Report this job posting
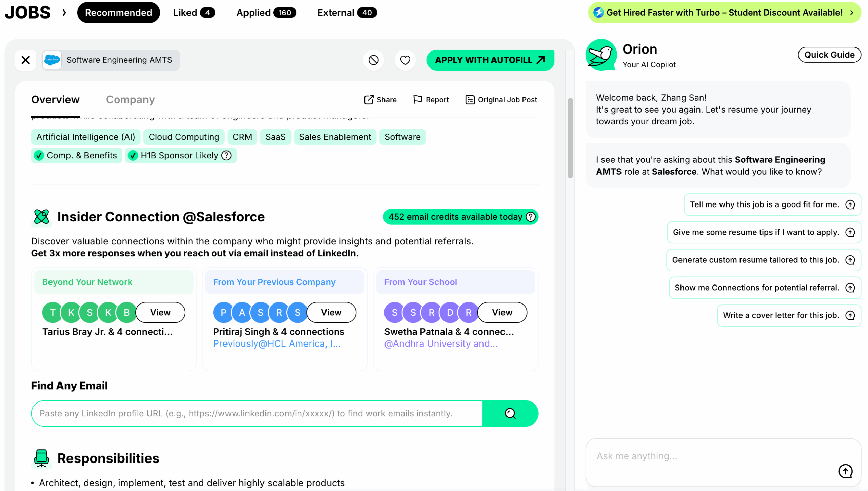Screen dimensions: 868x491 [431, 100]
